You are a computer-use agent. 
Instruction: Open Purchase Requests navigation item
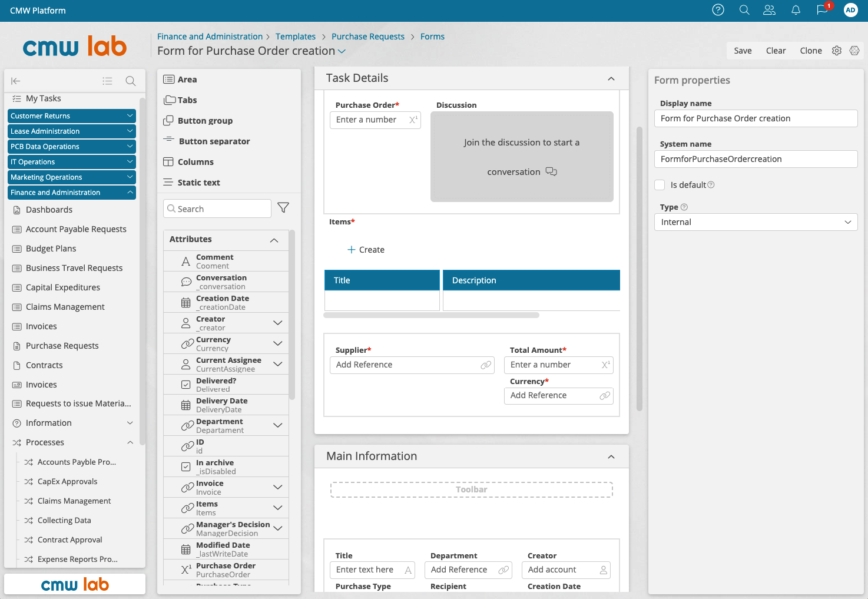pyautogui.click(x=62, y=346)
